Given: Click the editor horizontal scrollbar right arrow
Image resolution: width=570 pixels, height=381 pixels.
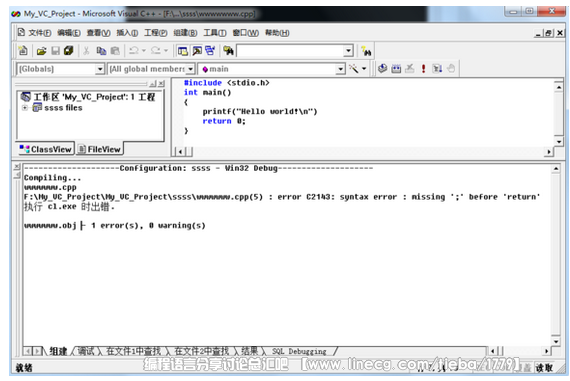Looking at the screenshot, I should click(x=549, y=152).
